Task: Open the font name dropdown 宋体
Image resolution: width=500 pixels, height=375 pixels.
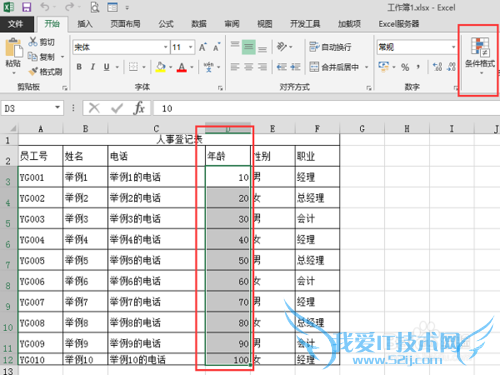Action: (x=165, y=47)
